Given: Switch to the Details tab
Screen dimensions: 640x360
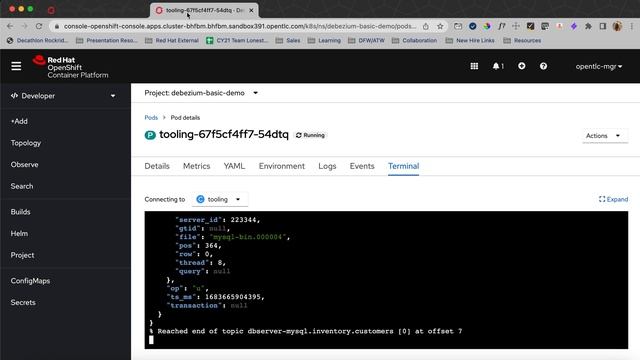Looking at the screenshot, I should pyautogui.click(x=157, y=166).
